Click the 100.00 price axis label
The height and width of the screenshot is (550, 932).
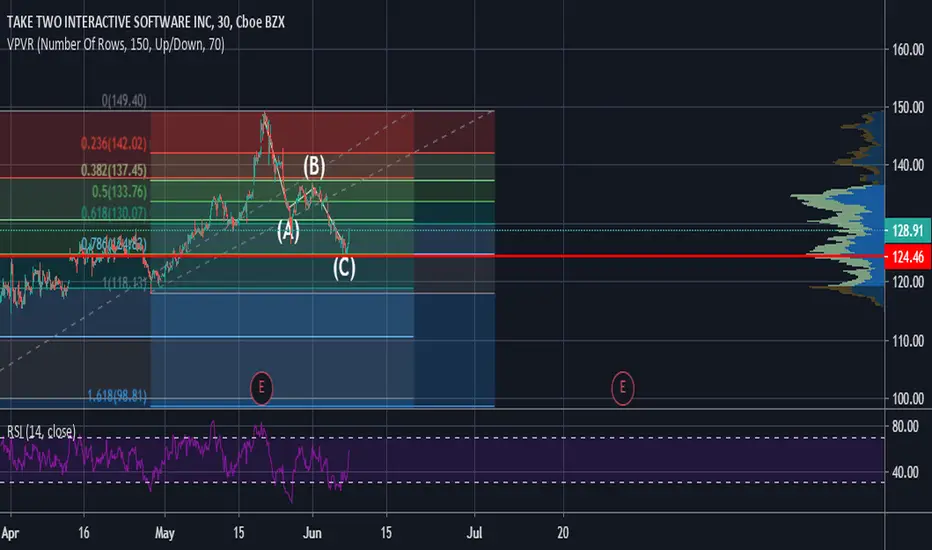click(908, 399)
